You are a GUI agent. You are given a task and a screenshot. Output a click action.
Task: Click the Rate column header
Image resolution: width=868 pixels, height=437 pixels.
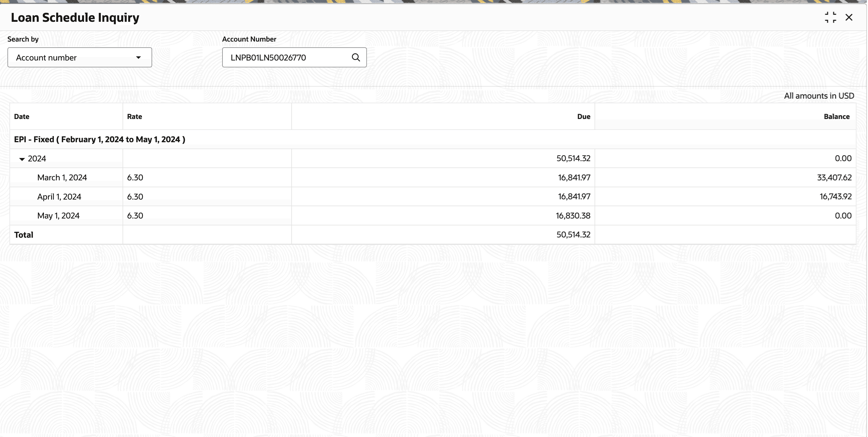pos(134,116)
